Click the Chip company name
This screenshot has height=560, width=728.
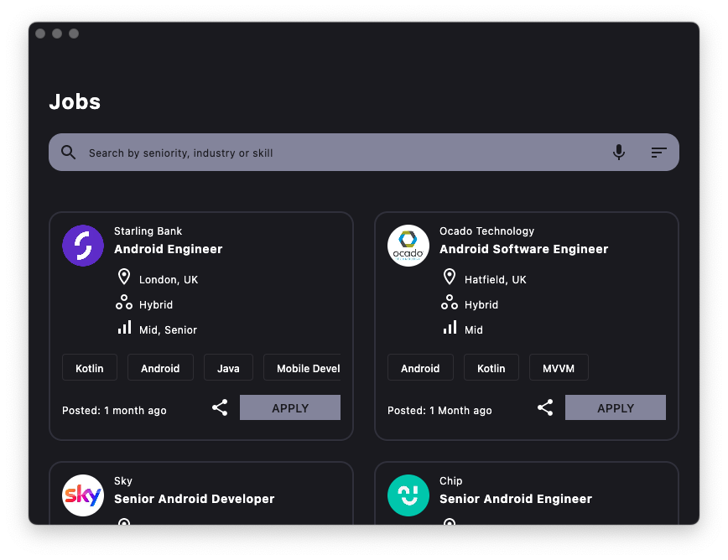[451, 481]
